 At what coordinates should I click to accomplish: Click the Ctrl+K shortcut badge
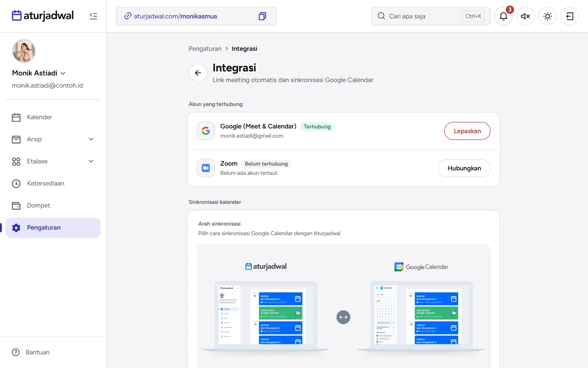[473, 16]
